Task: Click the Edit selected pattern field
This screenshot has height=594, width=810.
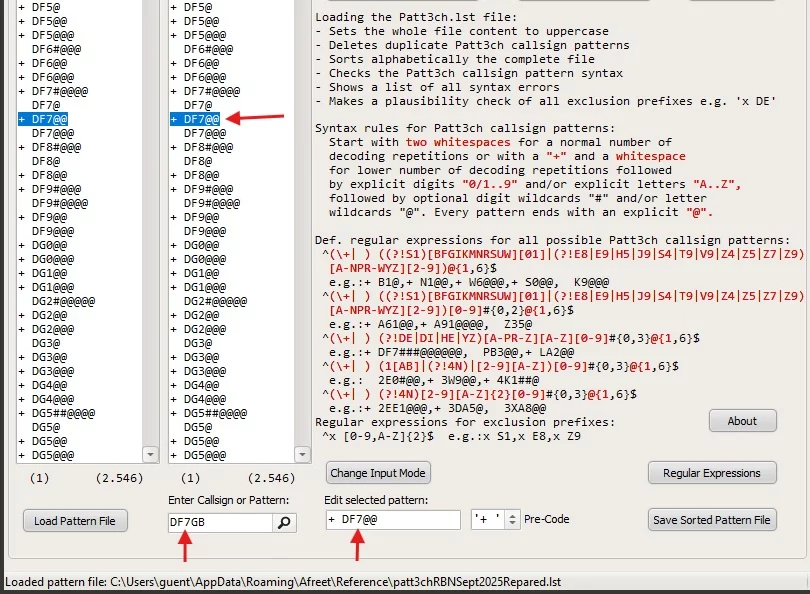Action: click(393, 519)
